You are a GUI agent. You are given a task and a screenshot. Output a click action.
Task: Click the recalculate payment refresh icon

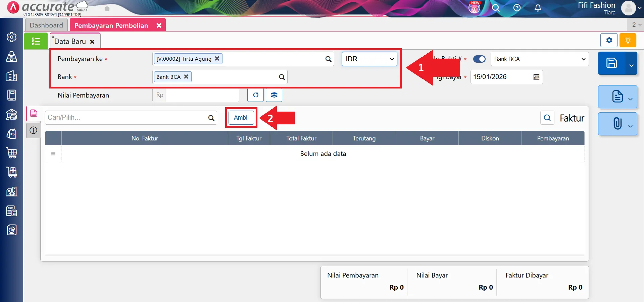tap(256, 95)
